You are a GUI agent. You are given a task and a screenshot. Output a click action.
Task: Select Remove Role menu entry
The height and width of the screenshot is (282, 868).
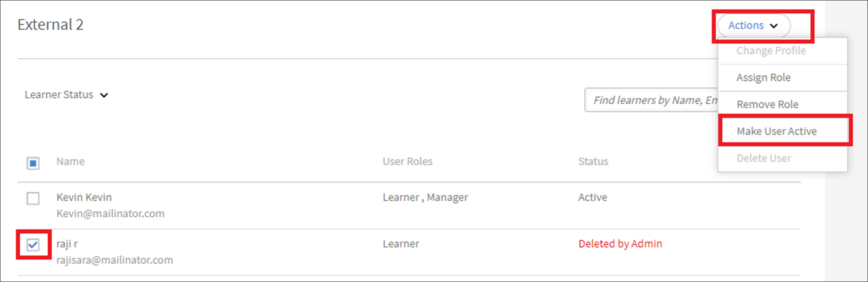pyautogui.click(x=767, y=105)
